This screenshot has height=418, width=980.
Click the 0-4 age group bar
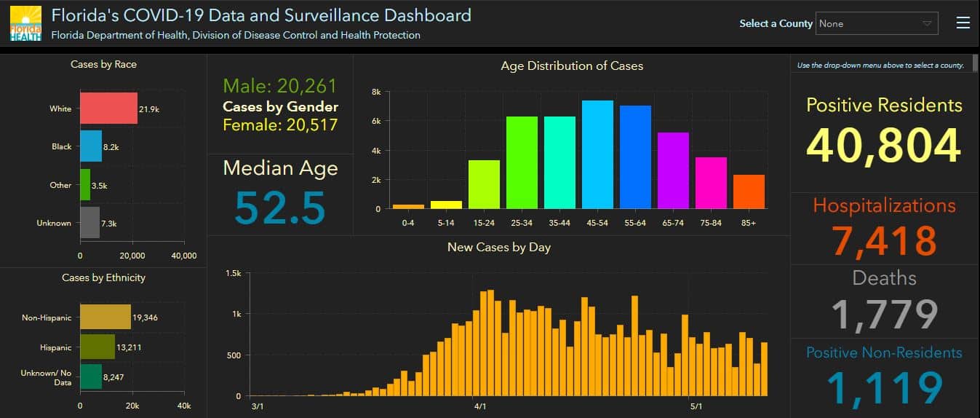pyautogui.click(x=408, y=207)
